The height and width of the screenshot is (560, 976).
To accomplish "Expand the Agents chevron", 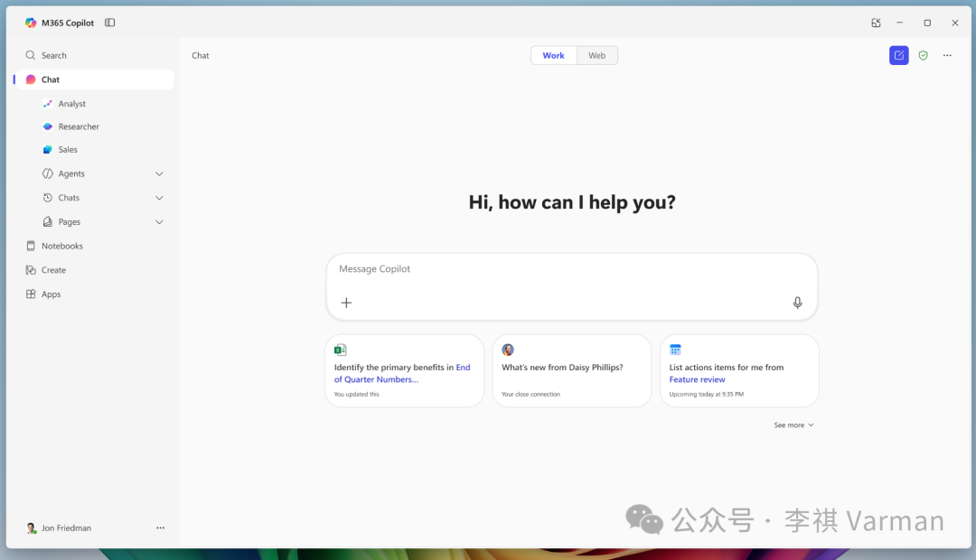I will 159,173.
